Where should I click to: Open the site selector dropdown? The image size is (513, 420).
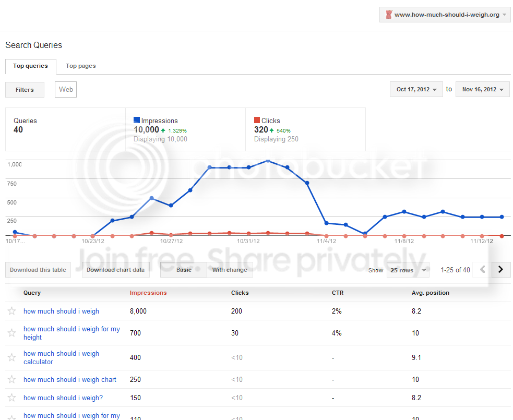(445, 15)
